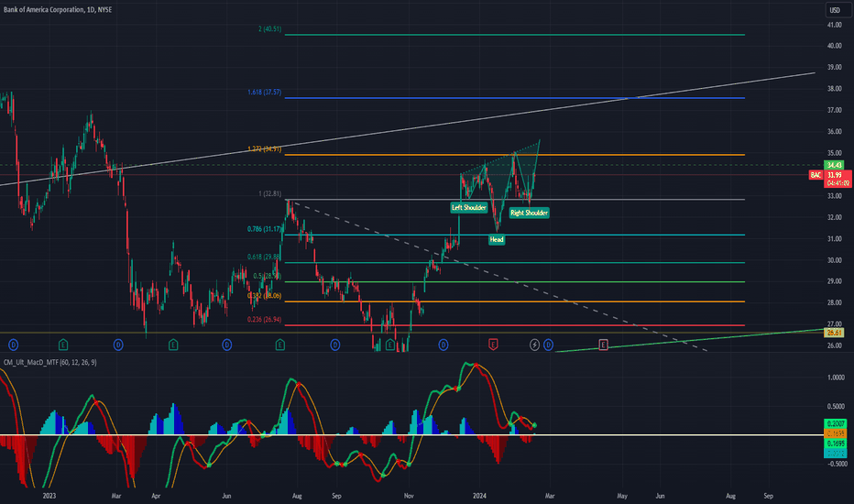Click the Fibonacci label 0.236 (26.94)
Screen dimensions: 854x504
[264, 319]
